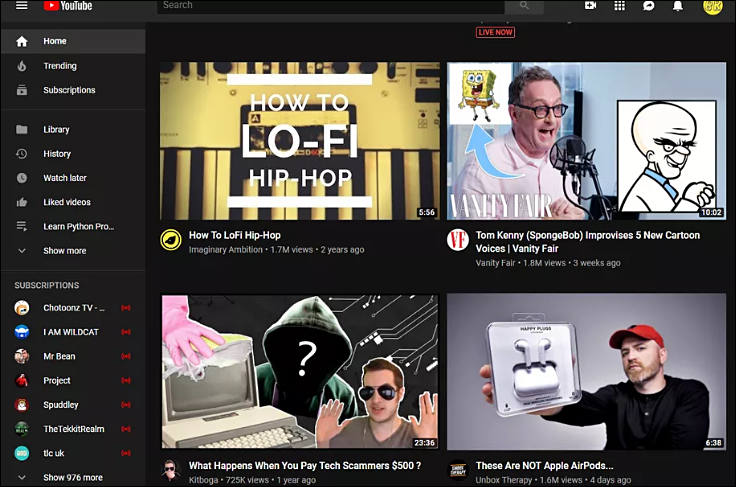The width and height of the screenshot is (736, 487).
Task: Click the YouTube logo
Action: click(x=68, y=6)
